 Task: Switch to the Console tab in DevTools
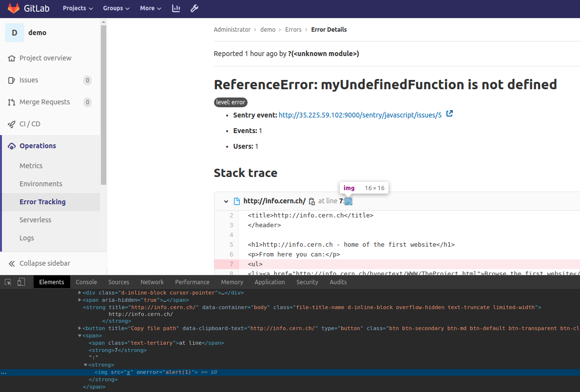click(86, 282)
